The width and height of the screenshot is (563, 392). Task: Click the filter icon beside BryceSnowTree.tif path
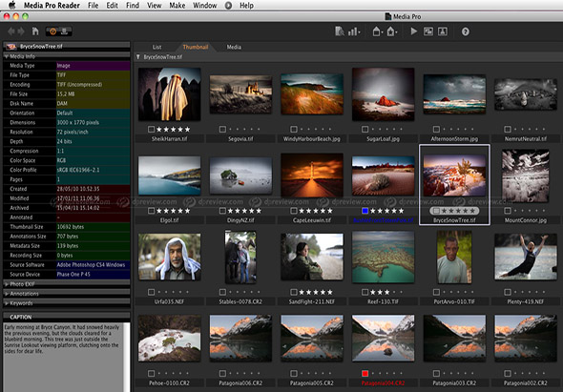pyautogui.click(x=137, y=57)
